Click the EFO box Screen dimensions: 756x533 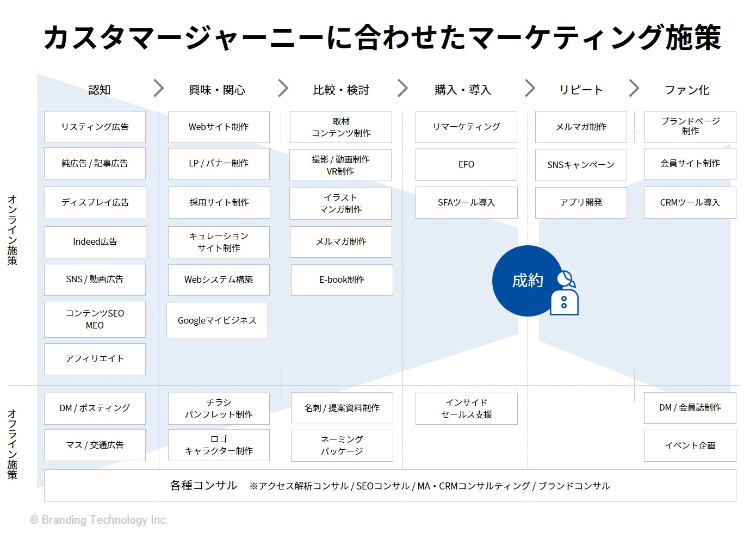pyautogui.click(x=466, y=164)
